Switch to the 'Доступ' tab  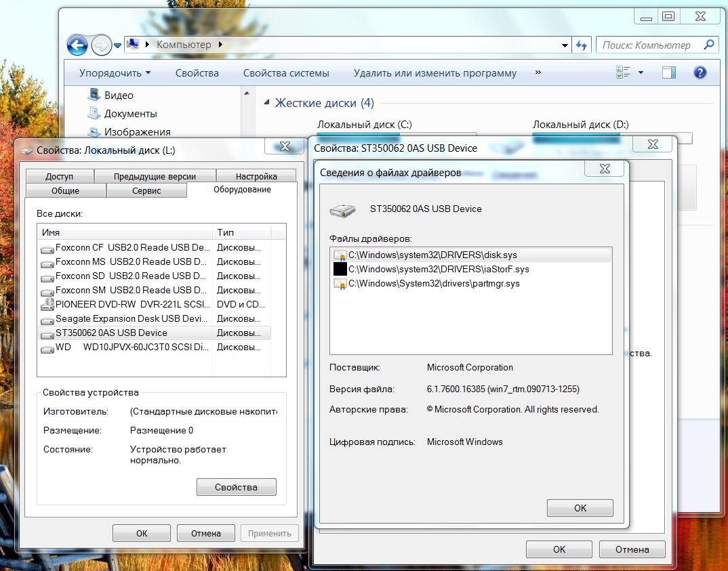[60, 176]
